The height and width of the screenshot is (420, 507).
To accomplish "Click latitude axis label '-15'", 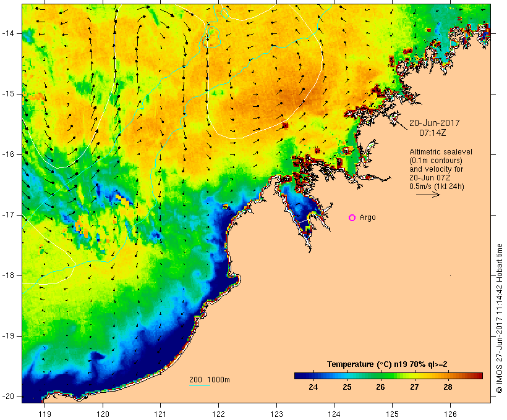I will [7, 94].
